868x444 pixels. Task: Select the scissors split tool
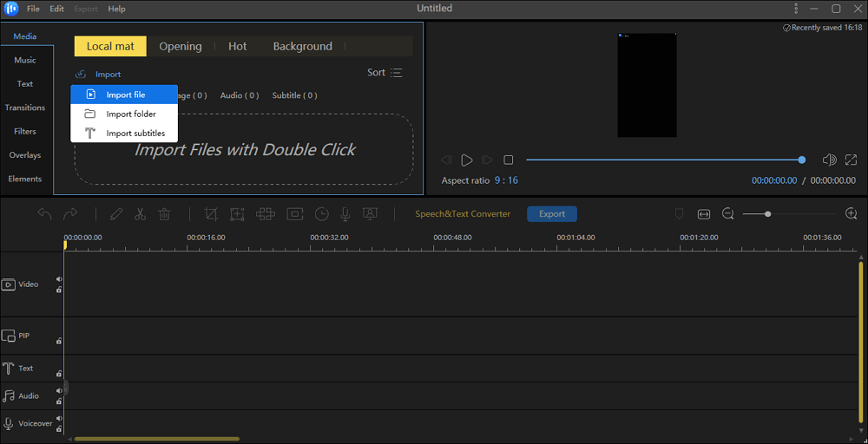pos(140,214)
